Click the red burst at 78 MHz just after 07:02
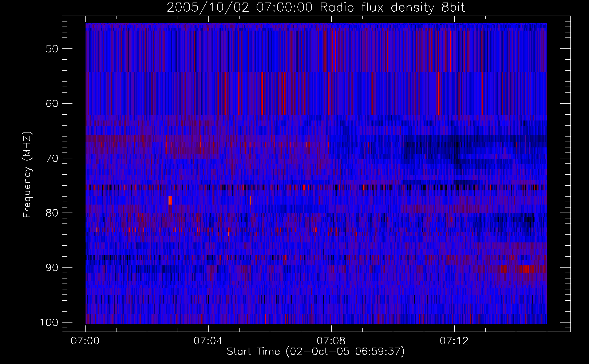Screen dimensions: 589x364 (x=170, y=200)
